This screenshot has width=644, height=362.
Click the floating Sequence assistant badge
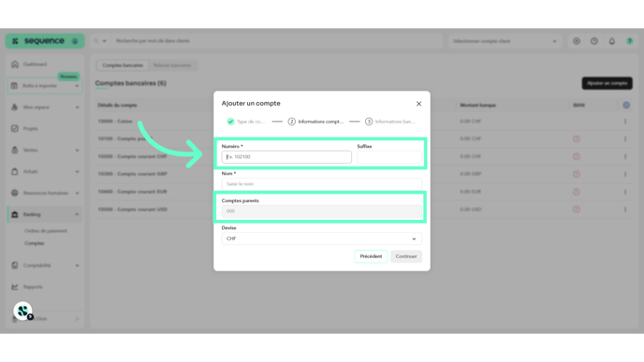[22, 311]
